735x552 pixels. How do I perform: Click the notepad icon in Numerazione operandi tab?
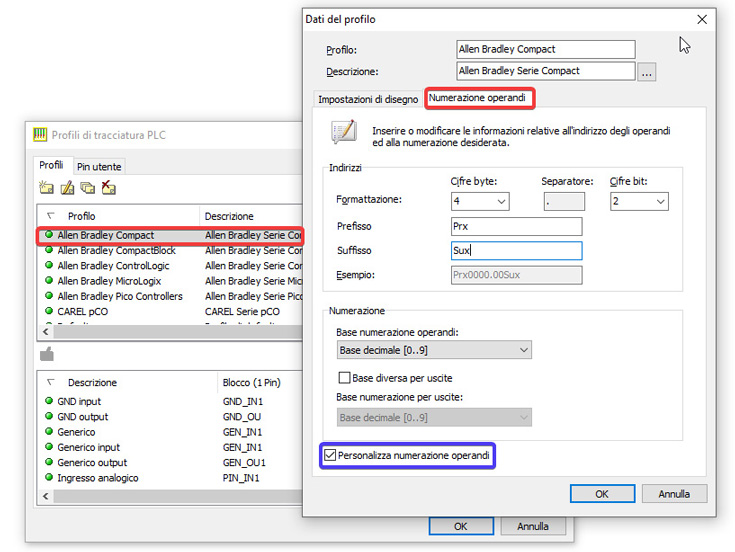[x=345, y=132]
